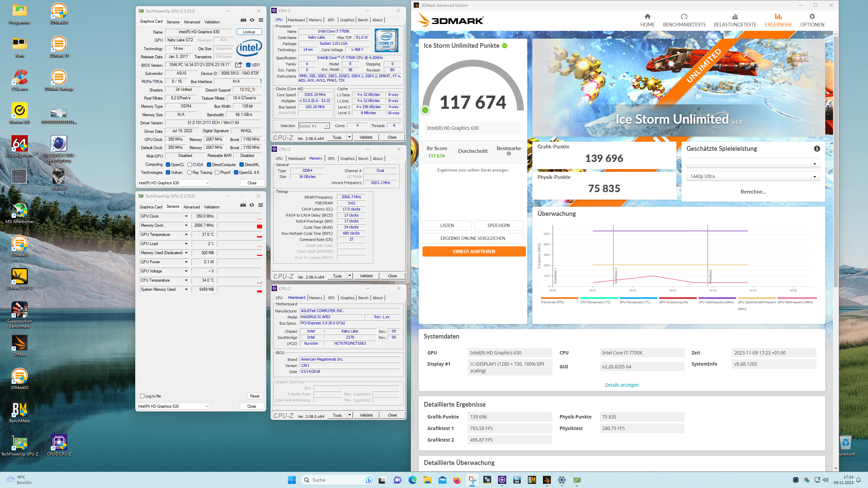The width and height of the screenshot is (868, 488).
Task: Toggle the CUDA checkbox
Action: click(190, 165)
